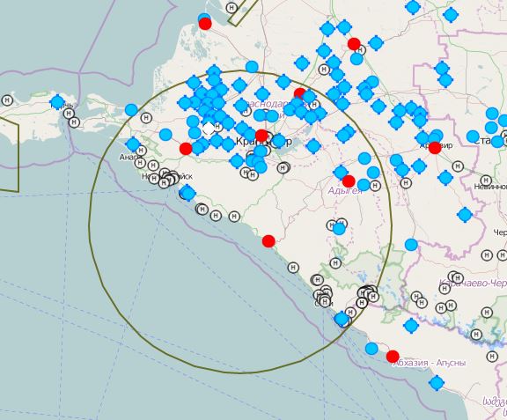
Task: Select the blue crosshair marker at Kerch
Action: (57, 102)
